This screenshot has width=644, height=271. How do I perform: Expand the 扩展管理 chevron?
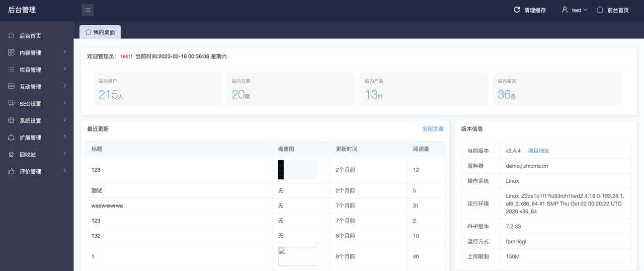(65, 137)
